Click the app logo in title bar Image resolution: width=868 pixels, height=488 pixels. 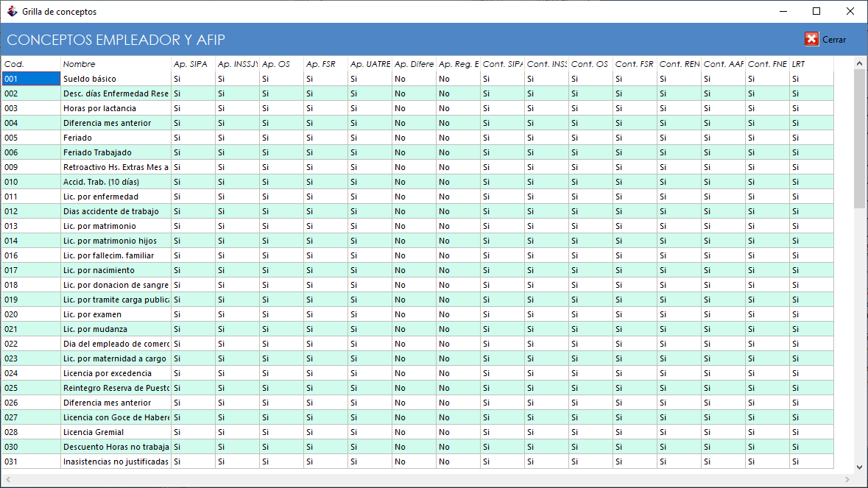tap(12, 11)
